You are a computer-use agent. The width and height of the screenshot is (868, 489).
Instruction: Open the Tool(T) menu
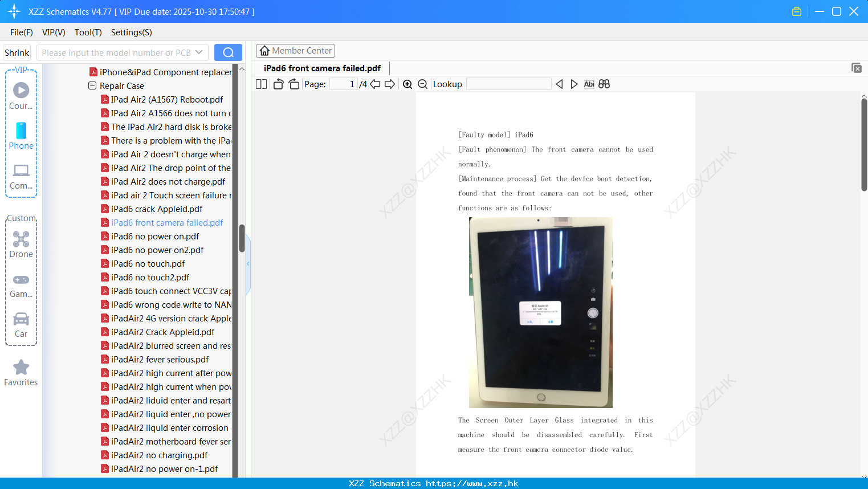(x=88, y=32)
